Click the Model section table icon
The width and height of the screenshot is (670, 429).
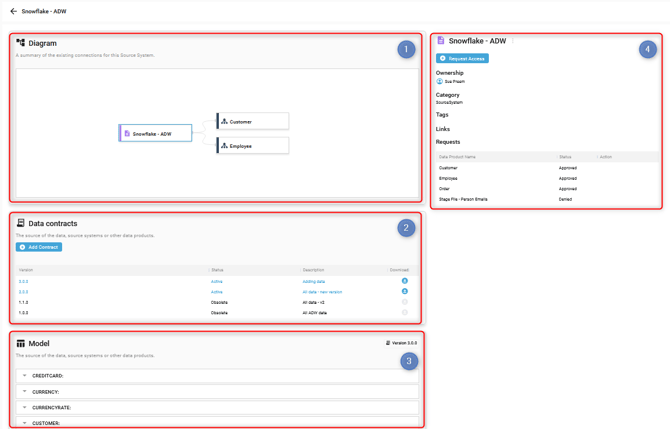[21, 344]
